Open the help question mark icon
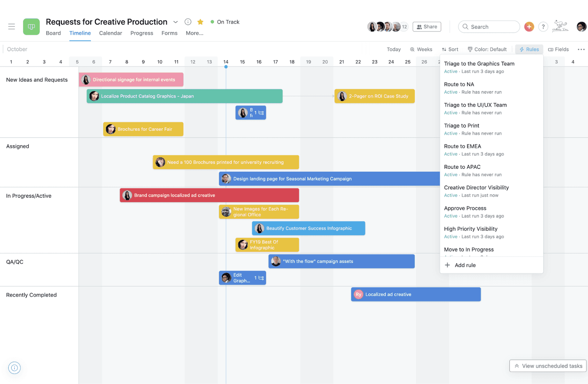 pyautogui.click(x=543, y=26)
